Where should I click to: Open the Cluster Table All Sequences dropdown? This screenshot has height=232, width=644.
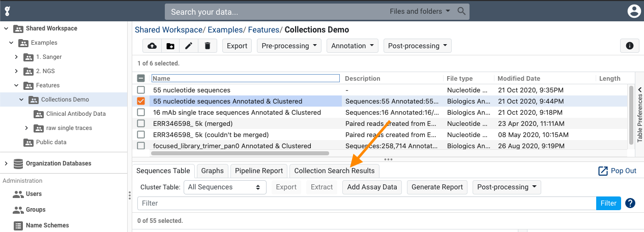click(224, 187)
